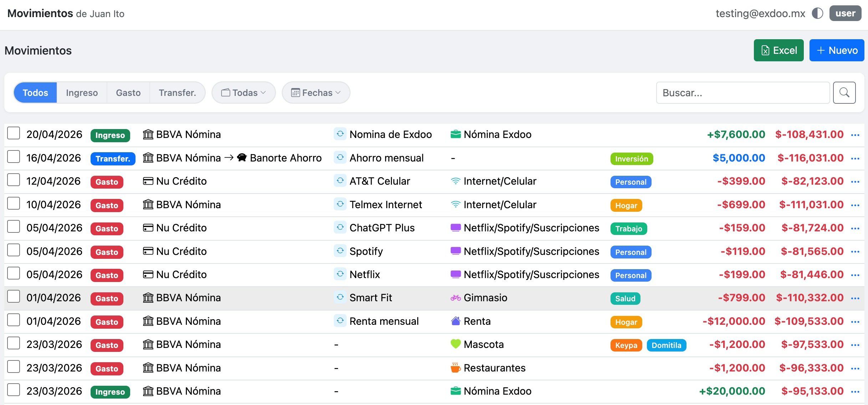Click the user role badge
The width and height of the screenshot is (868, 405).
(845, 14)
